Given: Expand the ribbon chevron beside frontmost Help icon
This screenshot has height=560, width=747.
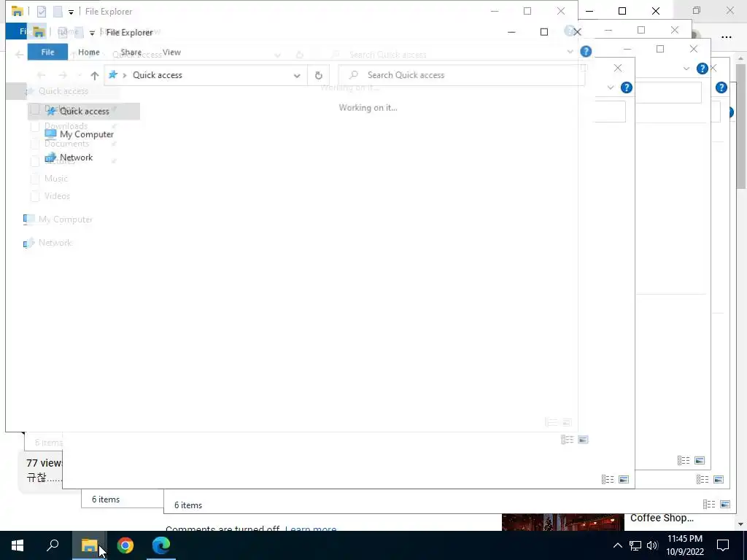Looking at the screenshot, I should pyautogui.click(x=570, y=52).
